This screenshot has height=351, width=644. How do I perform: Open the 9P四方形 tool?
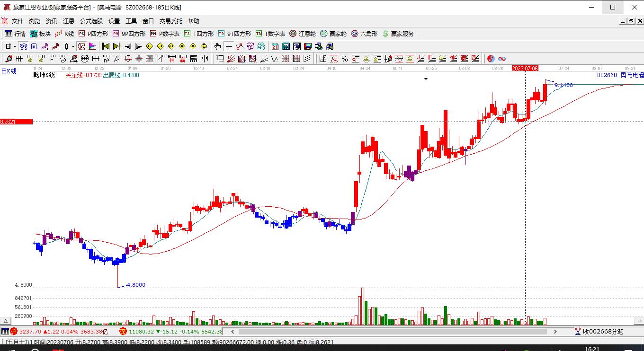coord(129,34)
